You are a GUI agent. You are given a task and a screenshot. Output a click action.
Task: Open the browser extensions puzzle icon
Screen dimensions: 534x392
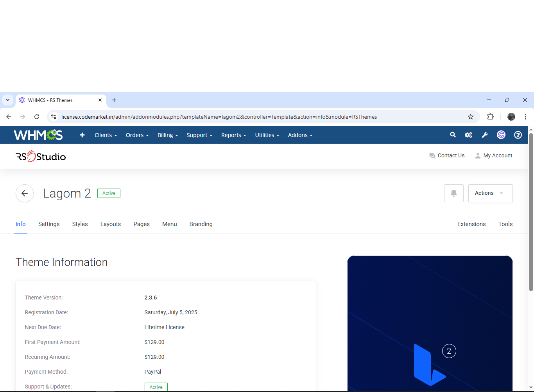490,117
